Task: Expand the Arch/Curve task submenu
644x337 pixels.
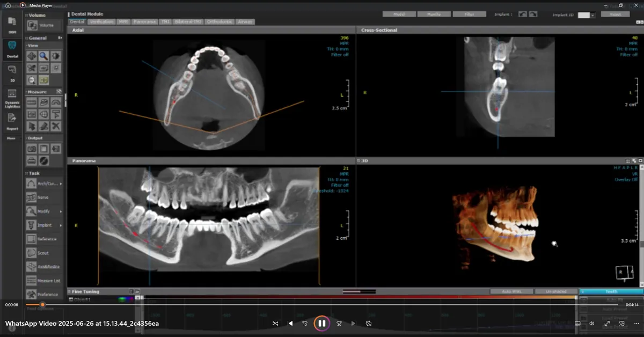Action: pos(61,184)
